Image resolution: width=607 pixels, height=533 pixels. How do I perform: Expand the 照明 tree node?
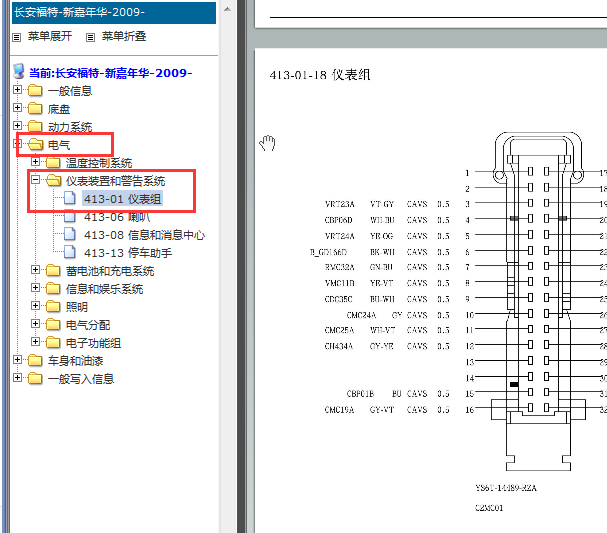click(35, 305)
